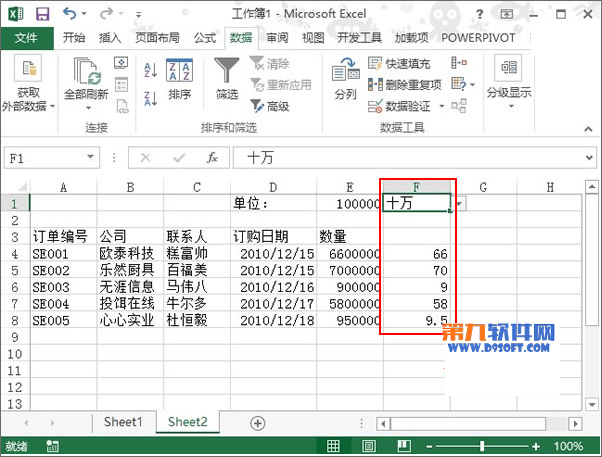Click the Connections icon

(x=121, y=63)
